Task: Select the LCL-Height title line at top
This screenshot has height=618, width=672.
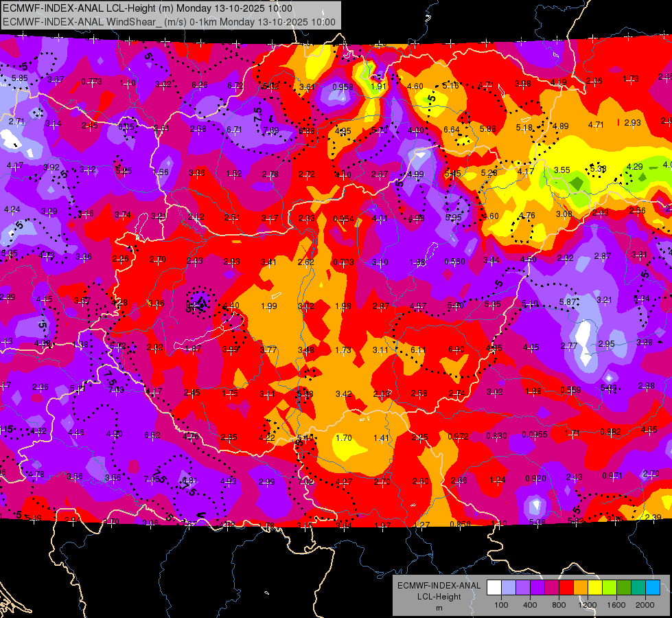Action: [148, 8]
